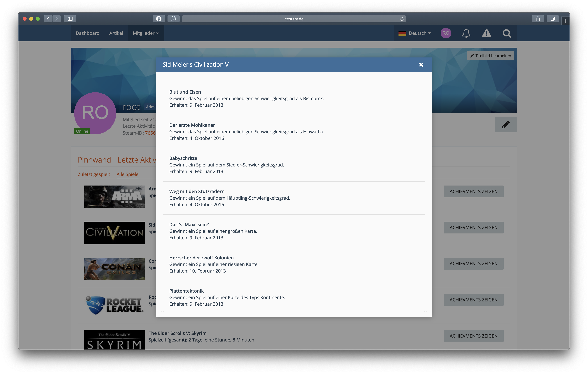Image resolution: width=588 pixels, height=374 pixels.
Task: Click the dialog title Sid Meier's Civilization V
Action: (x=196, y=65)
